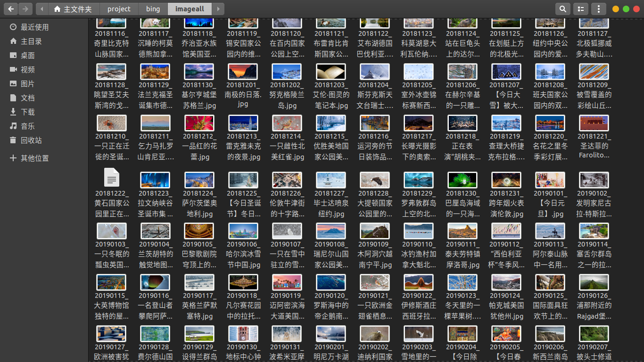This screenshot has width=644, height=362.
Task: Select thumbnail 20181202_努克格陵兰岛.jpg
Action: 287,71
